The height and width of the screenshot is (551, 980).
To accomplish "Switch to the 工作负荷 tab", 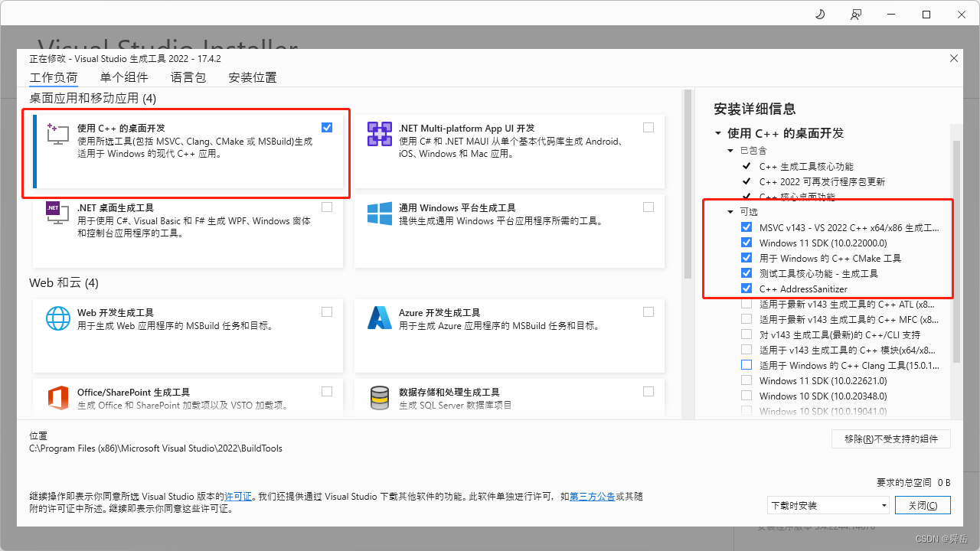I will 54,77.
